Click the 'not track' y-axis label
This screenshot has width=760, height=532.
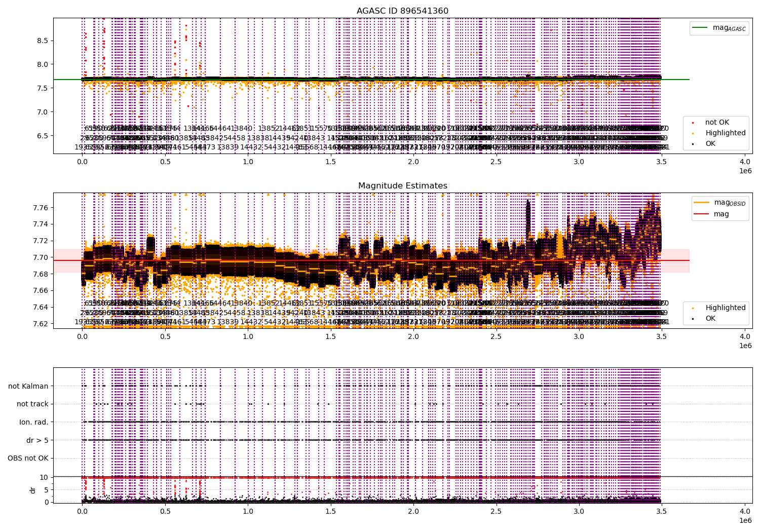[x=32, y=404]
